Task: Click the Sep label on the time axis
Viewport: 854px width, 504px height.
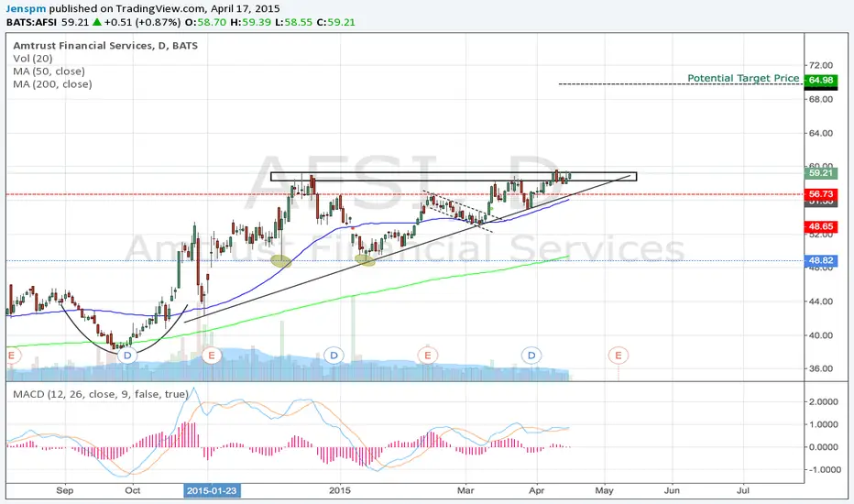Action: [x=64, y=490]
